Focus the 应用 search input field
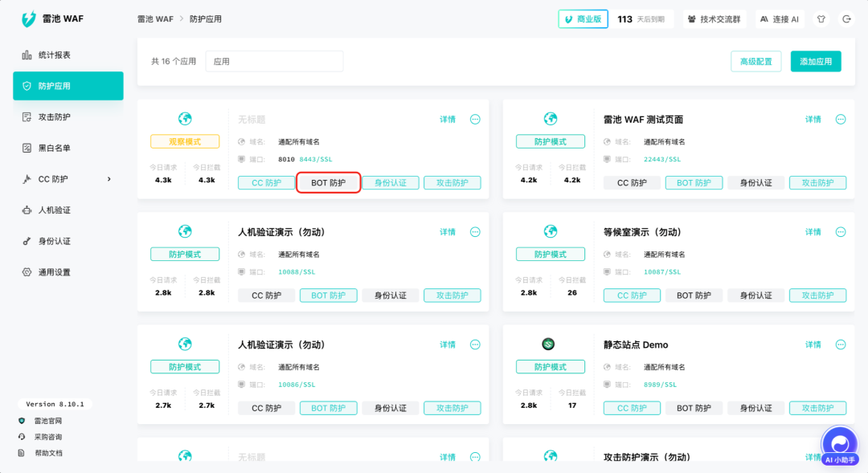 (274, 61)
